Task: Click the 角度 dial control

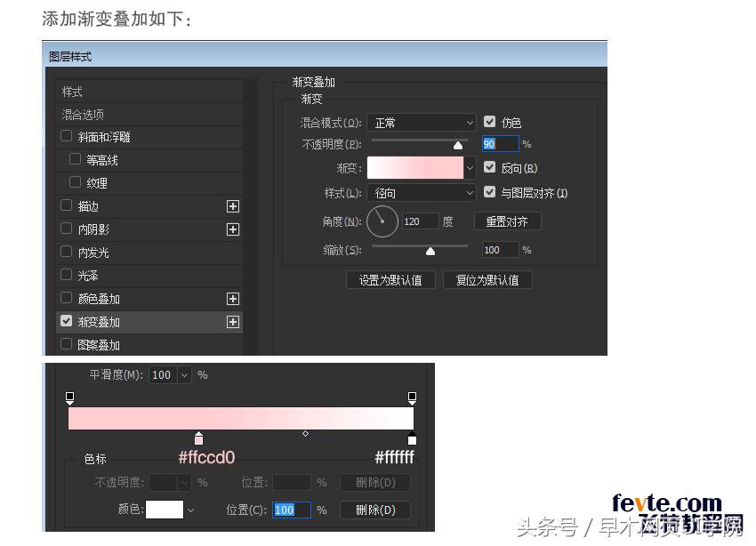Action: 382,221
